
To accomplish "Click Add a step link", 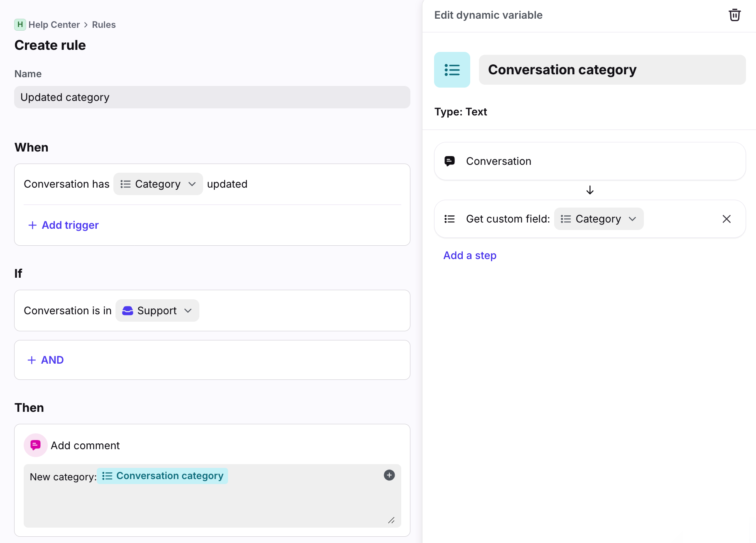I will click(x=470, y=255).
